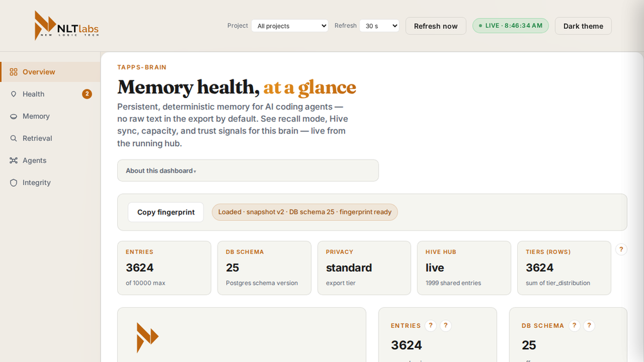This screenshot has width=644, height=362.
Task: Click first help icon next to lower DB SCHEMA
Action: [x=574, y=325]
